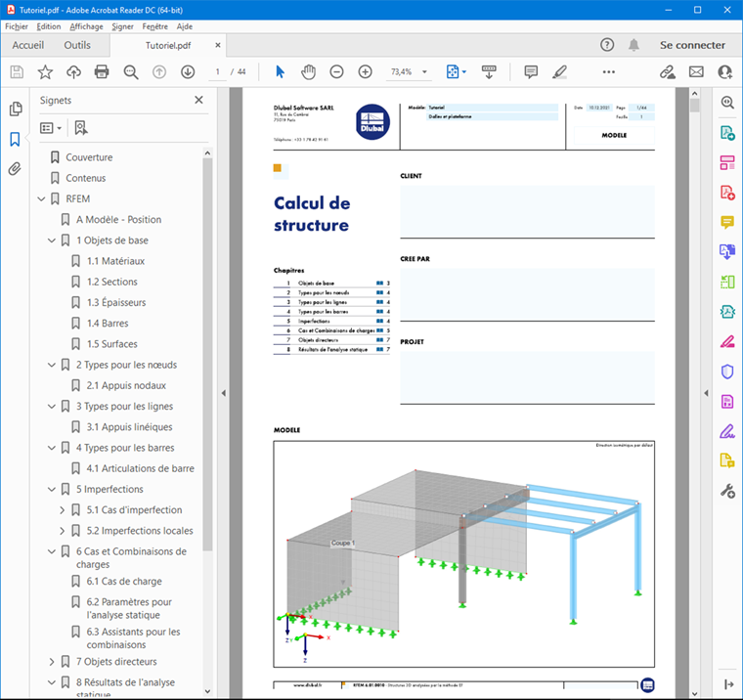Toggle the Bookmarks panel icon
743x700 pixels.
tap(15, 139)
